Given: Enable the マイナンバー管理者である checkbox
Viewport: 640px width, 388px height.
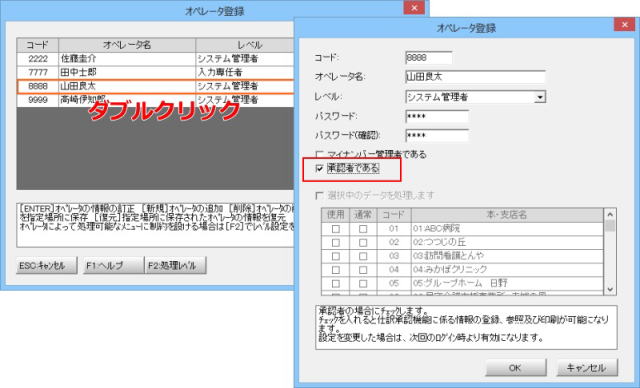Looking at the screenshot, I should [319, 155].
